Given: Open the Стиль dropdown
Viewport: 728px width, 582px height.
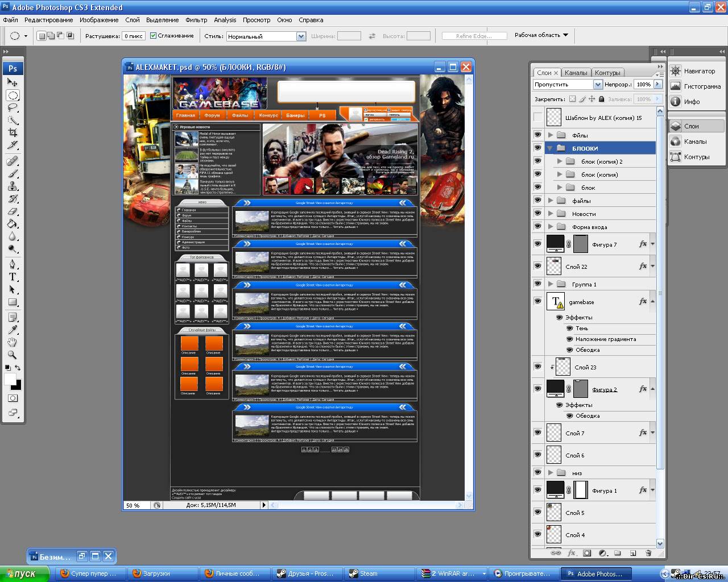Looking at the screenshot, I should (x=301, y=36).
